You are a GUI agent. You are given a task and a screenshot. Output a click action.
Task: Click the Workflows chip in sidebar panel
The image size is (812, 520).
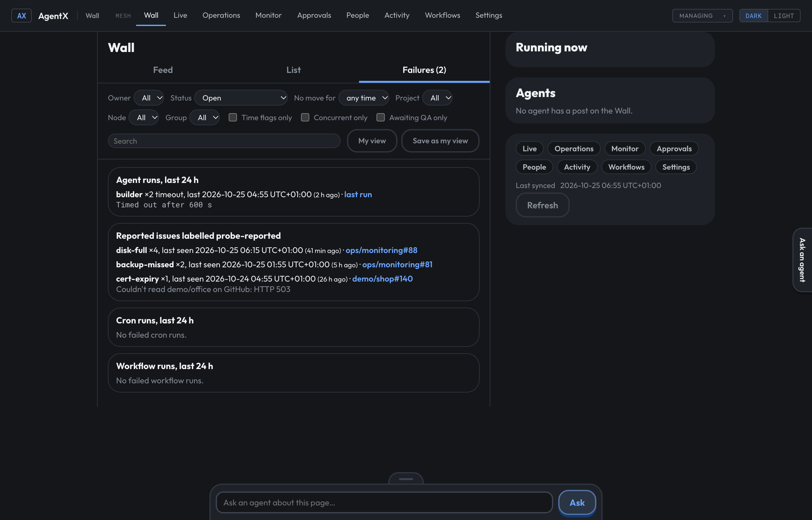tap(626, 167)
